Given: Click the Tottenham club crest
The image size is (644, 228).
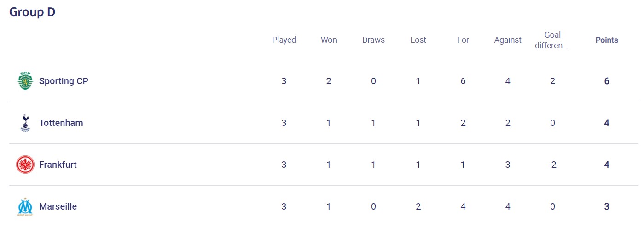Looking at the screenshot, I should point(25,123).
